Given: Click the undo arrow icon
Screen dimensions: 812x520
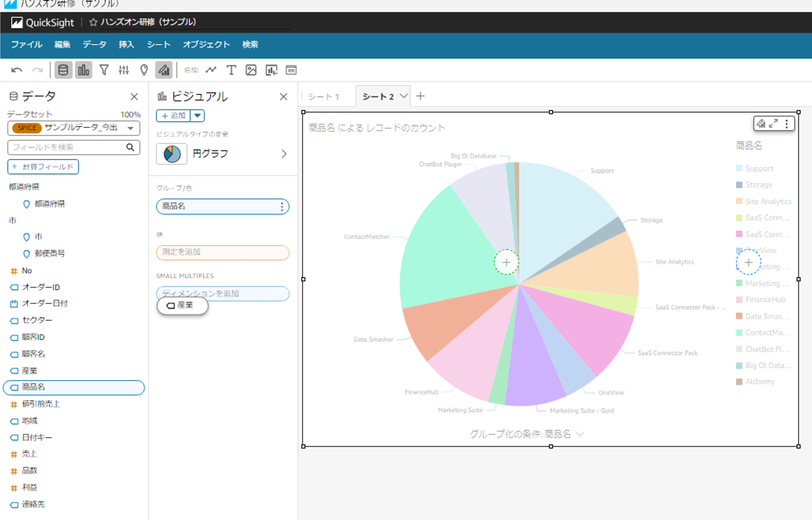Looking at the screenshot, I should [x=16, y=70].
